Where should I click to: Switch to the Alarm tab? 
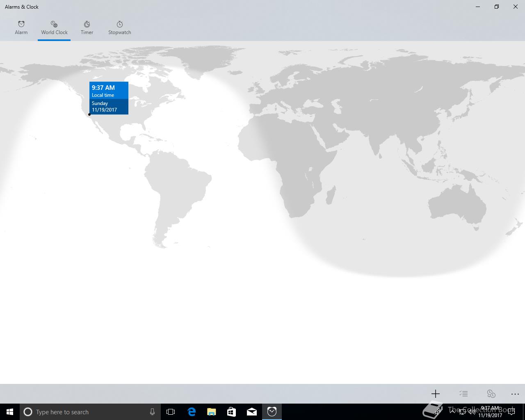tap(21, 28)
